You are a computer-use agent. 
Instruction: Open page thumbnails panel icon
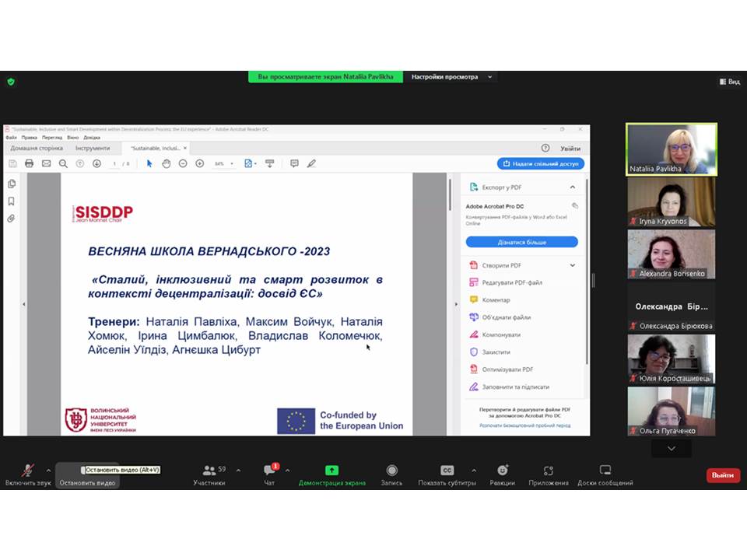pos(12,184)
